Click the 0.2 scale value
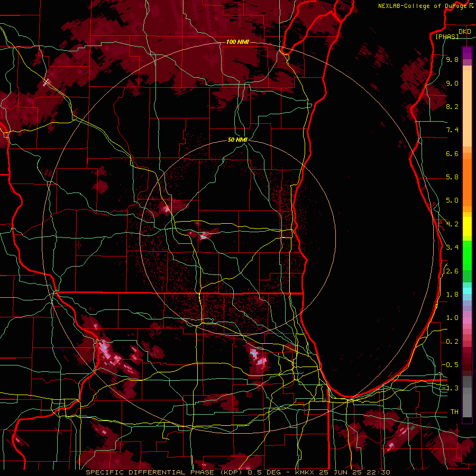This screenshot has height=476, width=476. pos(452,342)
